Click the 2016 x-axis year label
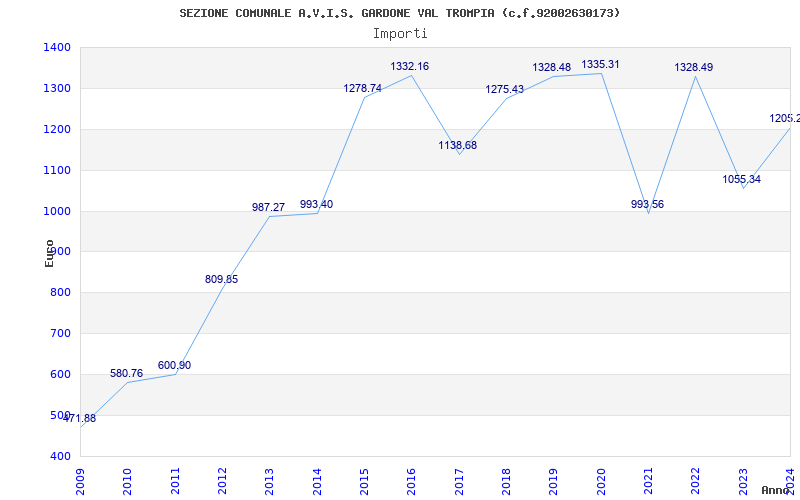 [x=412, y=482]
